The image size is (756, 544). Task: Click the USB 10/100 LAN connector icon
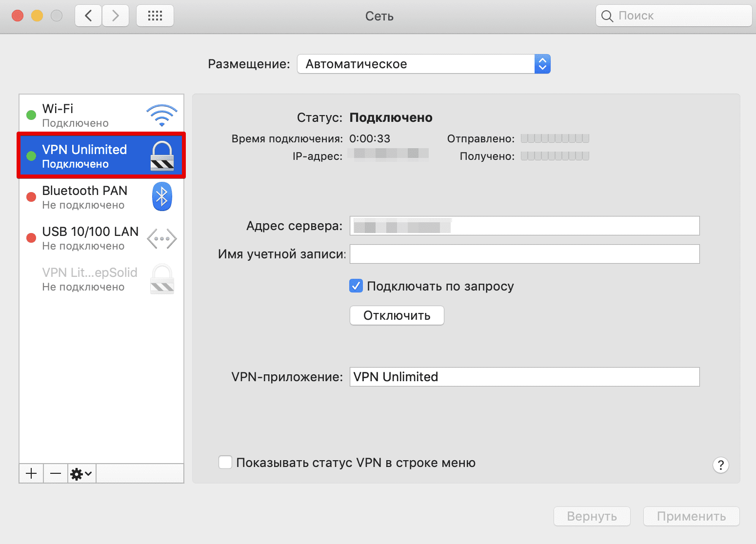pos(161,238)
